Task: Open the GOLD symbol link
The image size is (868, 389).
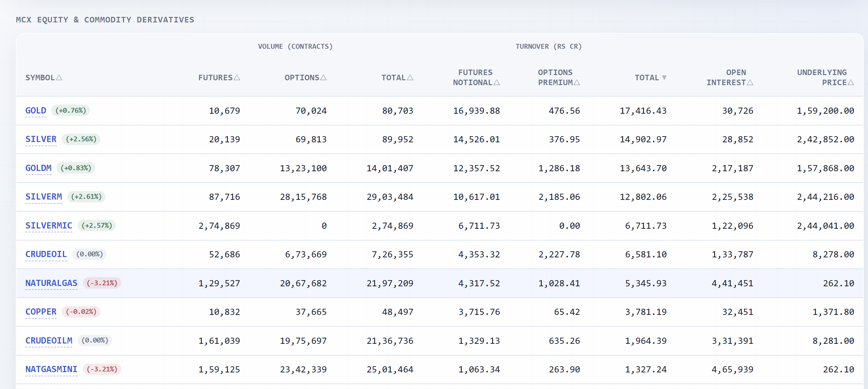Action: 36,111
